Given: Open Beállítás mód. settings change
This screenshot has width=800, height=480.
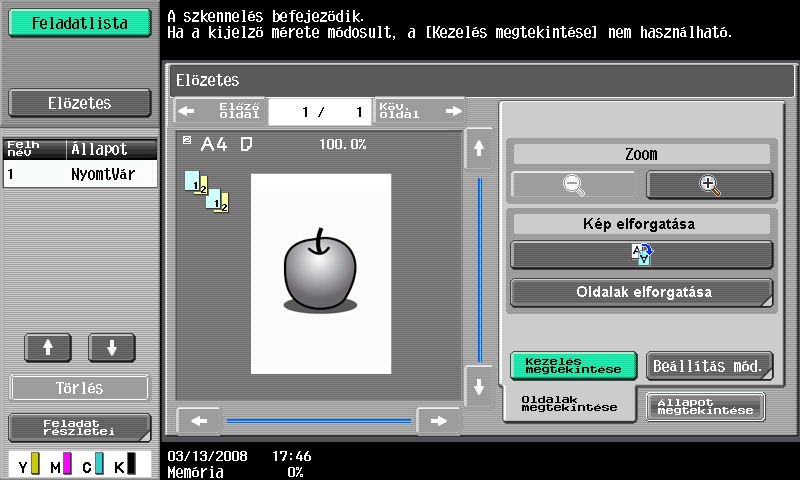Looking at the screenshot, I should [x=710, y=365].
